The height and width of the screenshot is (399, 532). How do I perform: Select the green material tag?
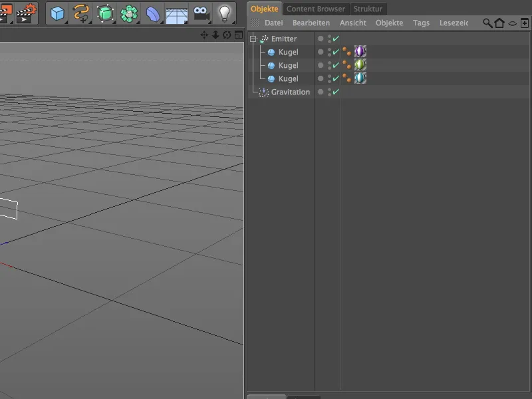[x=360, y=65]
